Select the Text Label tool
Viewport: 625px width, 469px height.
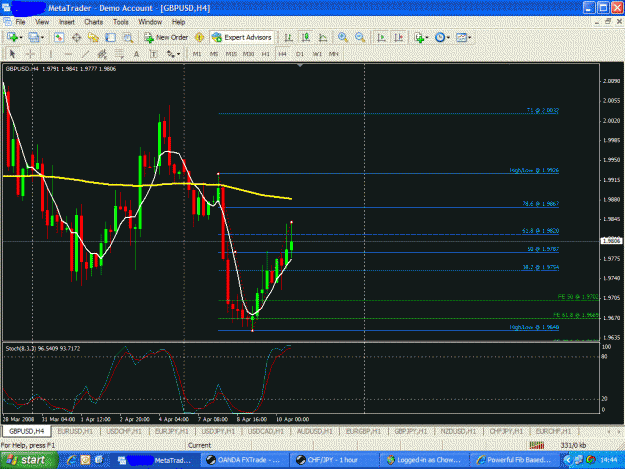[x=153, y=54]
